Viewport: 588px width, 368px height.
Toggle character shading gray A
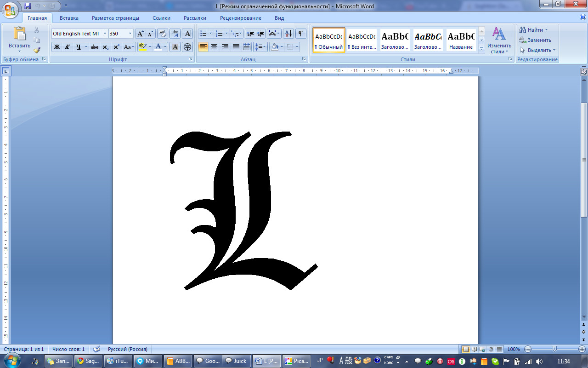coord(175,47)
